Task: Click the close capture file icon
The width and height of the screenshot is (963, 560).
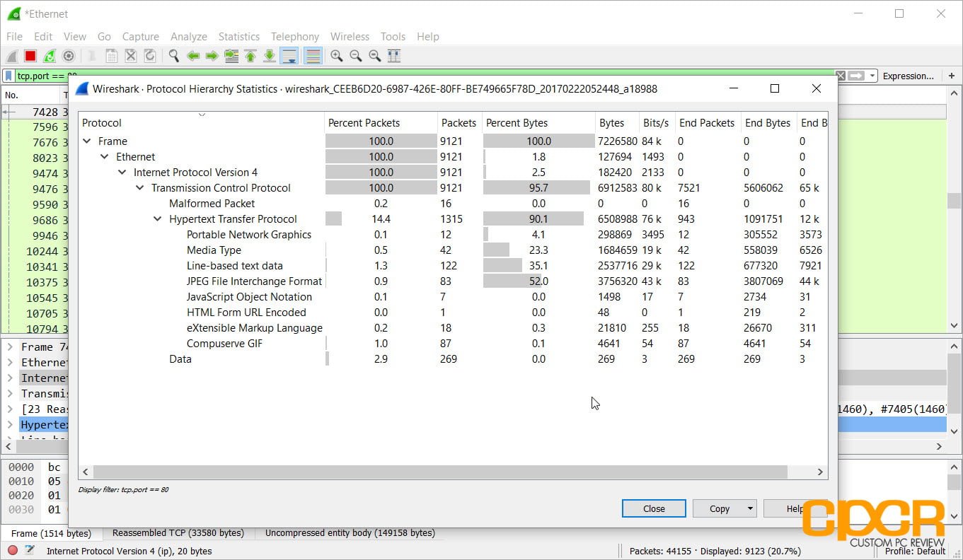Action: [x=131, y=56]
